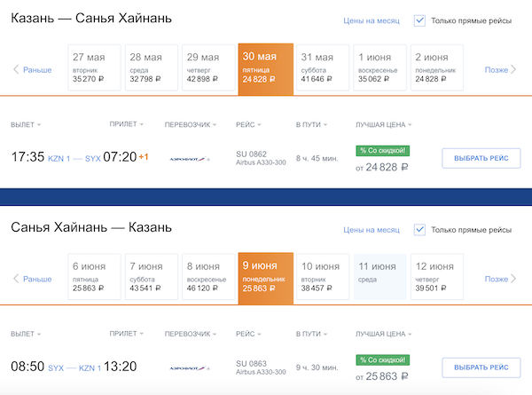Click the left arrow 'Раньше' in the outbound section
This screenshot has width=532, height=395.
pos(32,69)
